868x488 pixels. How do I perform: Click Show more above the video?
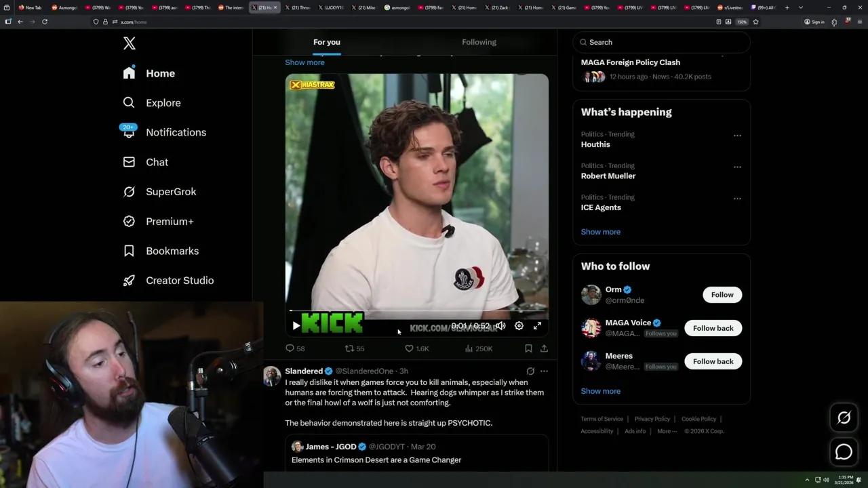point(304,62)
